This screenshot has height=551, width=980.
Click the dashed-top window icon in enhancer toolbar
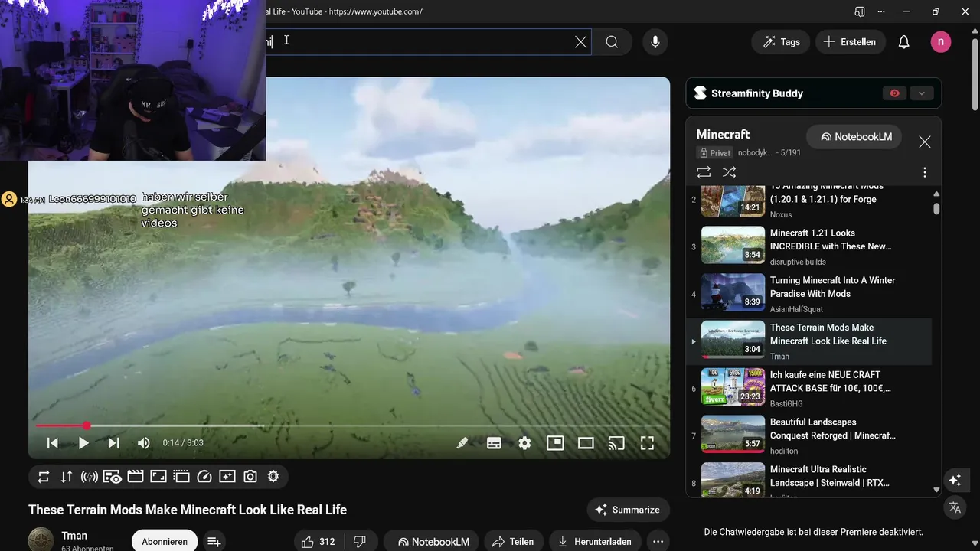tap(181, 477)
